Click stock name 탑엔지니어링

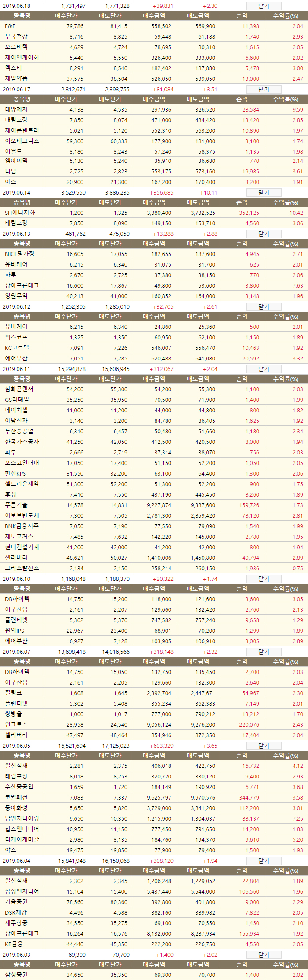[22, 819]
